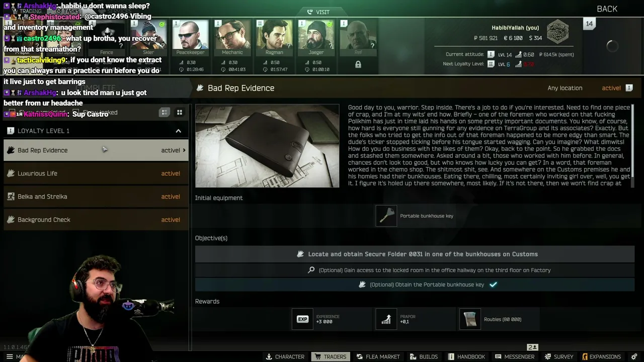Screen dimensions: 644x362
Task: Click the Loyalty Level 1 roman numeral icon
Action: pos(11,131)
